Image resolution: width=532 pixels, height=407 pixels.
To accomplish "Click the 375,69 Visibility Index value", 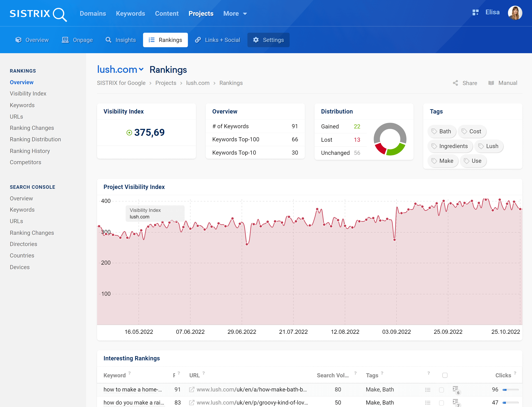I will pyautogui.click(x=149, y=133).
